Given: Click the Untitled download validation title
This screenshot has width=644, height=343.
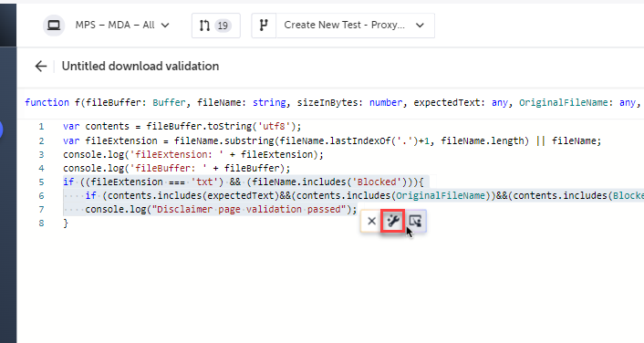Looking at the screenshot, I should 140,66.
